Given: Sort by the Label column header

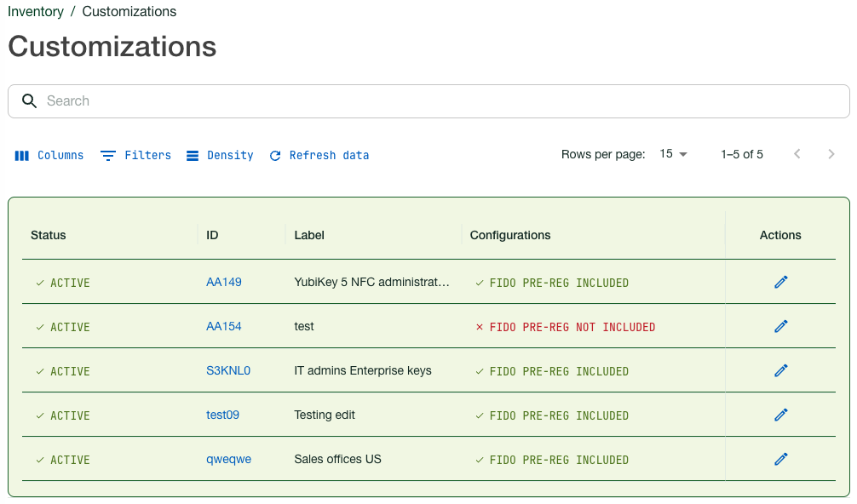Looking at the screenshot, I should tap(309, 235).
